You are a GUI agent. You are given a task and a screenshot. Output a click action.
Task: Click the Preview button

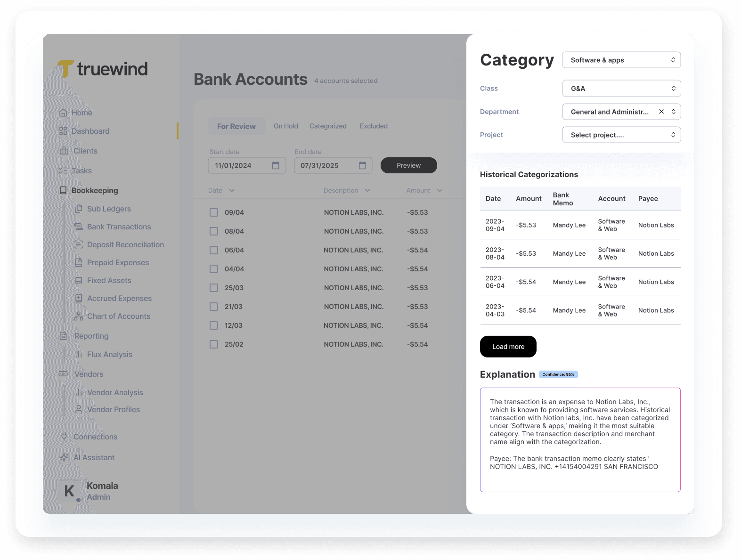[x=409, y=165]
